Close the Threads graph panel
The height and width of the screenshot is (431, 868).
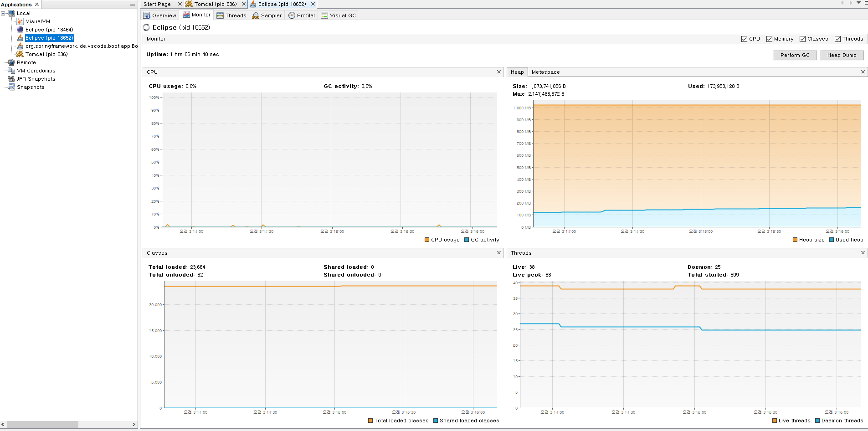click(863, 253)
